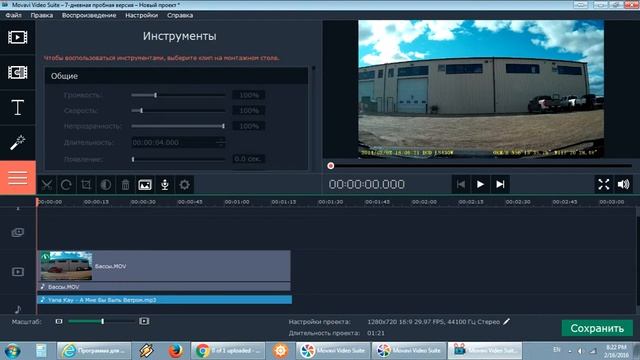Screen dimensions: 640x360
Task: Click the microphone record audio icon
Action: pyautogui.click(x=164, y=184)
